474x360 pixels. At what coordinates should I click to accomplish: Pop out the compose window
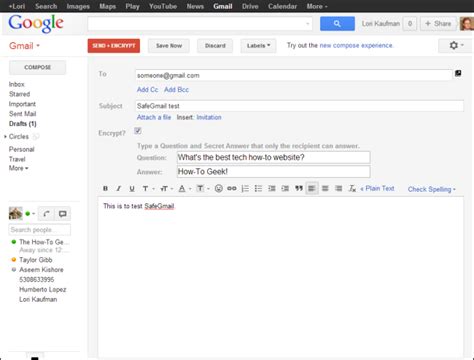coord(458,73)
